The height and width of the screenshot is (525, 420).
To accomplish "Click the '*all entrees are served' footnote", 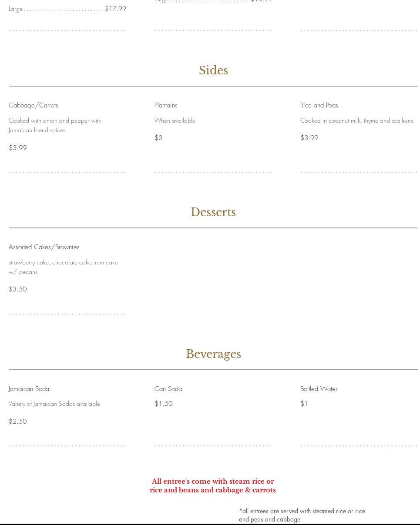I will 302,515.
